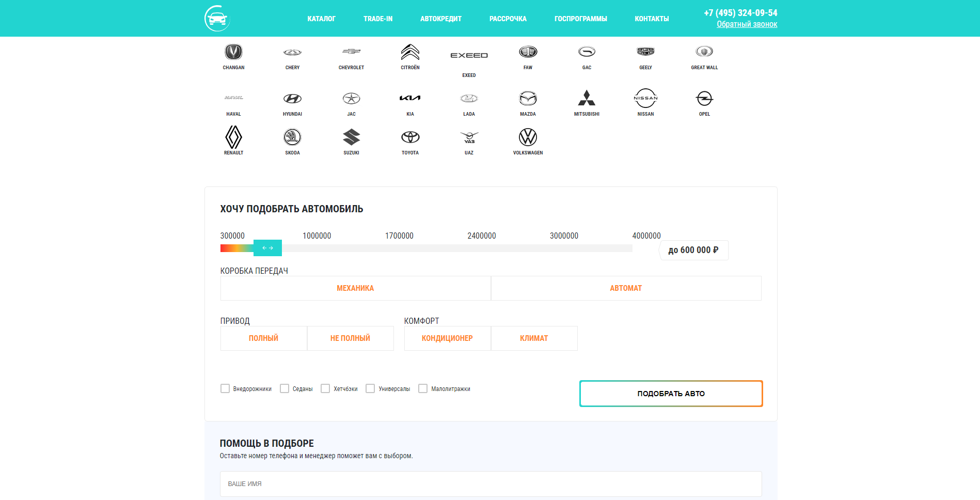Pick the Toyota brand logo
The image size is (980, 500).
tap(410, 137)
